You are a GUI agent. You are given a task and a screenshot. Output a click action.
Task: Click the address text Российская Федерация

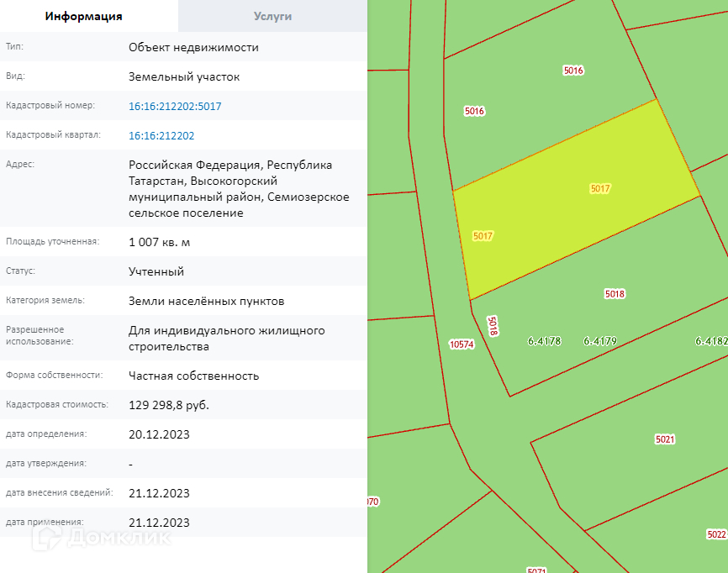[196, 166]
